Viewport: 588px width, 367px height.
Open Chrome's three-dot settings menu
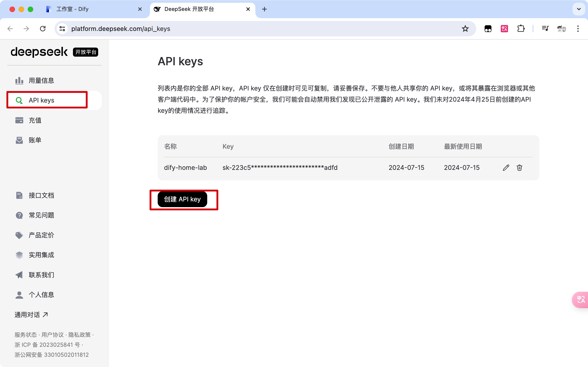tap(578, 29)
